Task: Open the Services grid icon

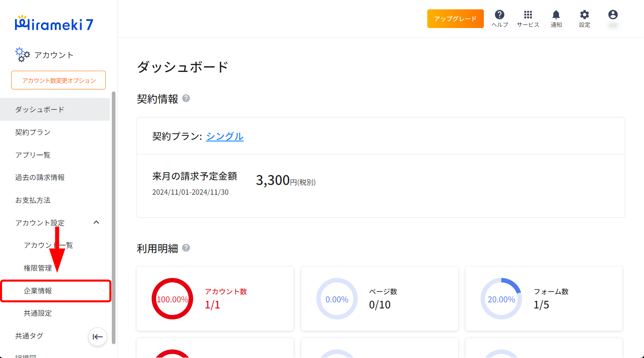Action: click(x=528, y=15)
